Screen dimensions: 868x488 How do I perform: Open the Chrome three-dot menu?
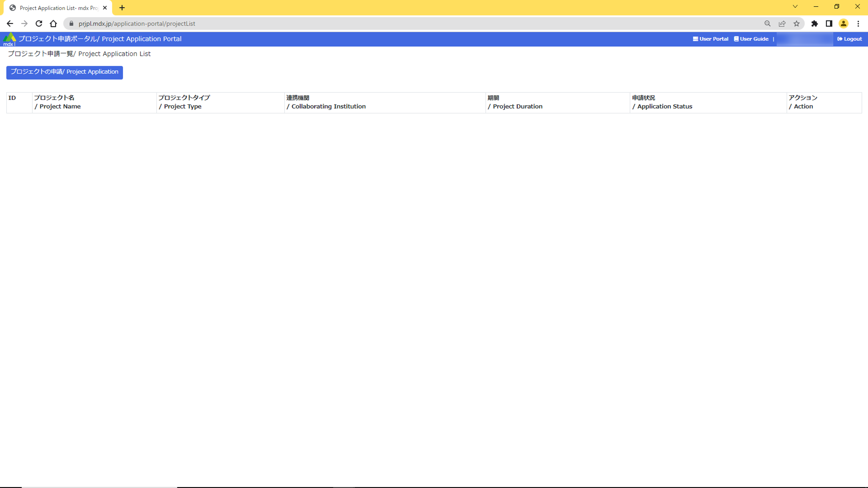[x=858, y=24]
